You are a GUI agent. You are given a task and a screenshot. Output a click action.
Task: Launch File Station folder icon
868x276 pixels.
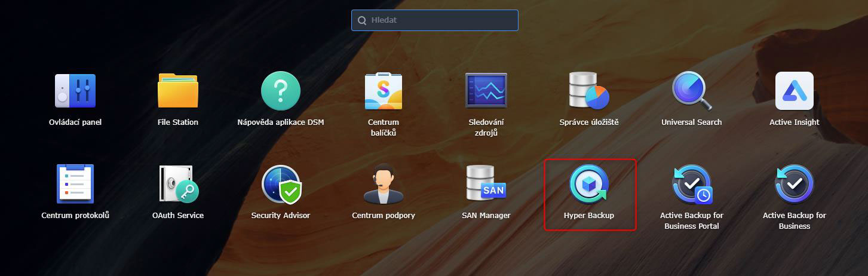pos(178,91)
